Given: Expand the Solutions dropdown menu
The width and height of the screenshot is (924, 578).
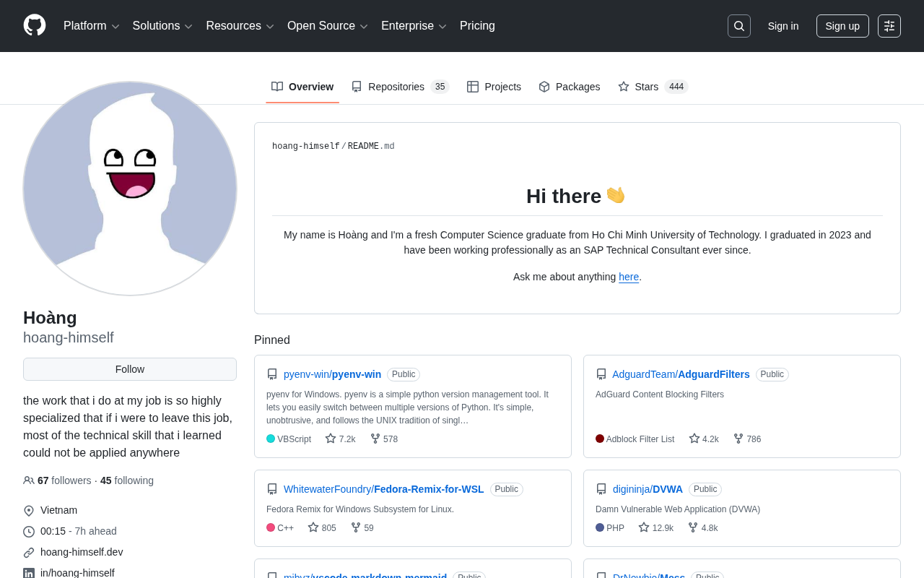Looking at the screenshot, I should 162,26.
